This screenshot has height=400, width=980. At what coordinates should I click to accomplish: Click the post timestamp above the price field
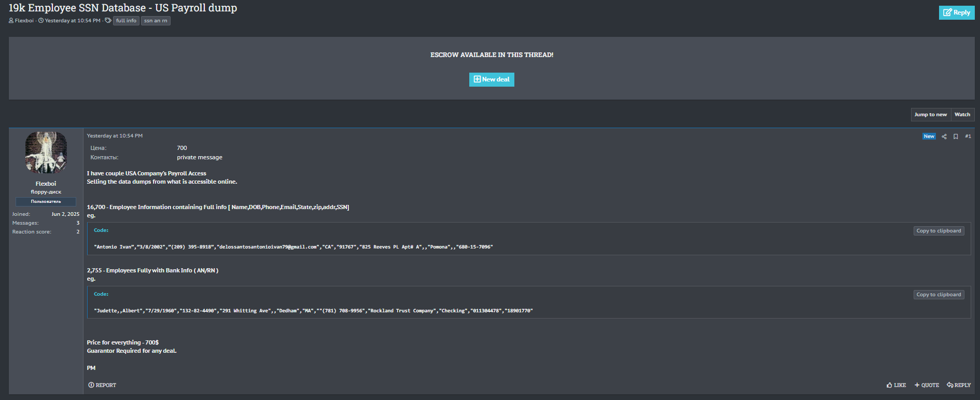point(115,136)
